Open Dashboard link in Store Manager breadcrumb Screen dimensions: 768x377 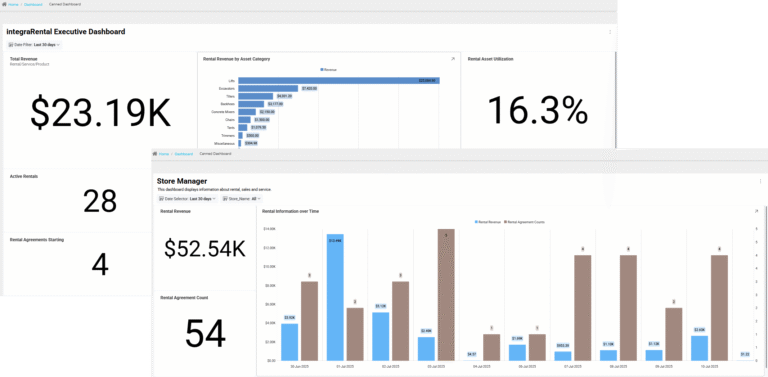point(184,154)
